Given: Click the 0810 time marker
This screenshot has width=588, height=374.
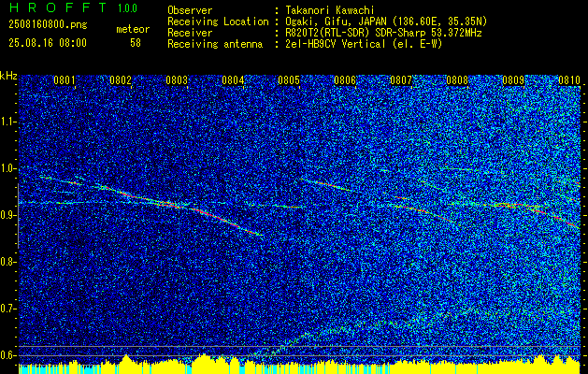Looking at the screenshot, I should tap(569, 80).
